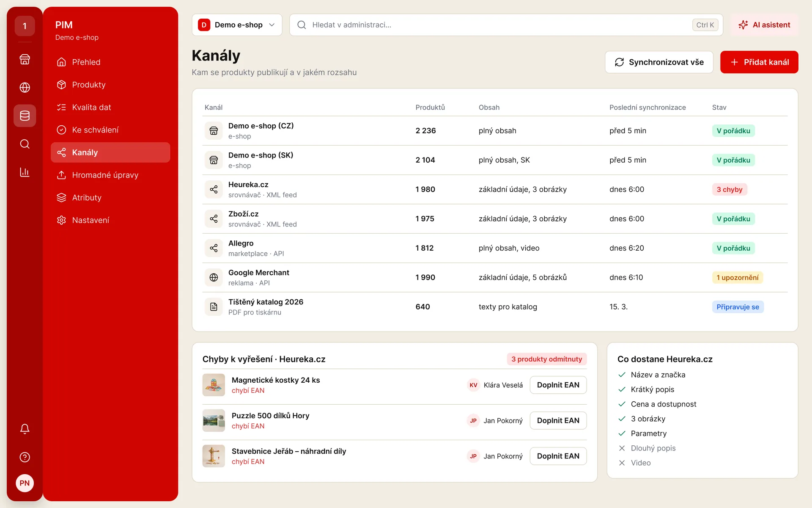812x508 pixels.
Task: Open Nastavení in the sidebar
Action: coord(110,220)
